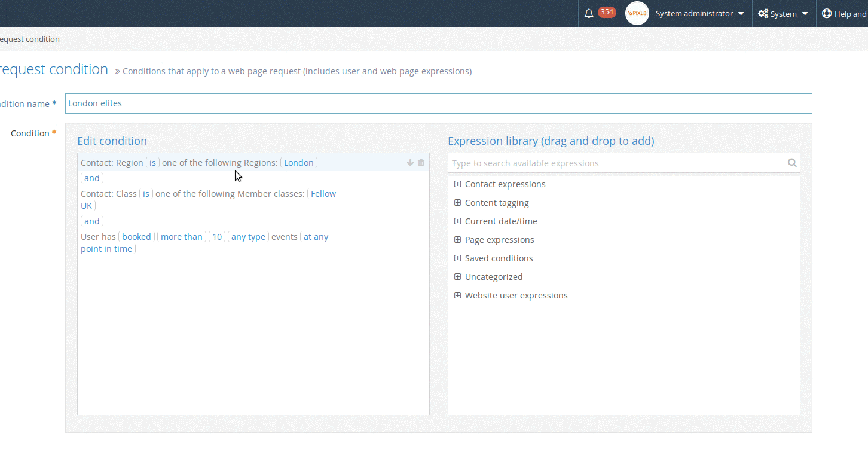
Task: Change the 'any type' events filter
Action: 248,237
